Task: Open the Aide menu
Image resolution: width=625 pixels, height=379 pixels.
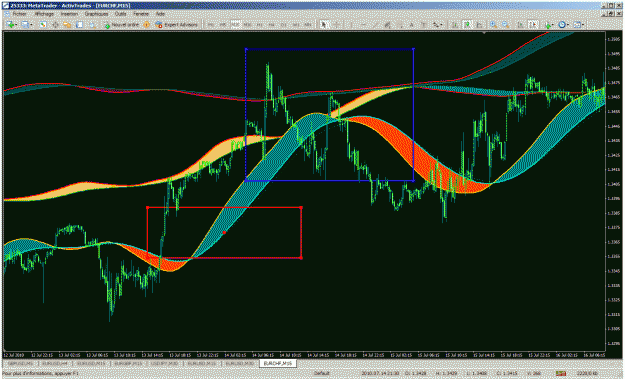Action: (x=160, y=14)
